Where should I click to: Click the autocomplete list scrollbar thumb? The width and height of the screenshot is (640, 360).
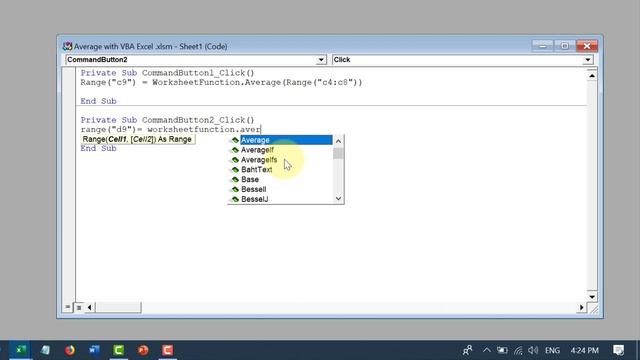(338, 153)
